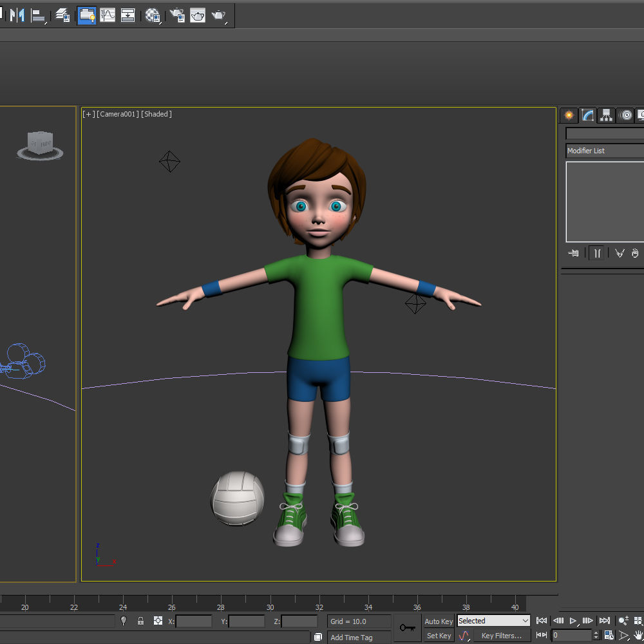
Task: Open the [Shaded] viewport shading menu
Action: (x=156, y=114)
